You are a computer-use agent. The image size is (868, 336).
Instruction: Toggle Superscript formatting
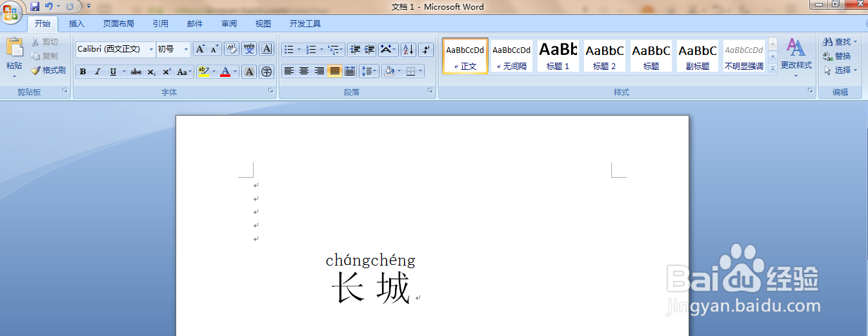pyautogui.click(x=167, y=72)
